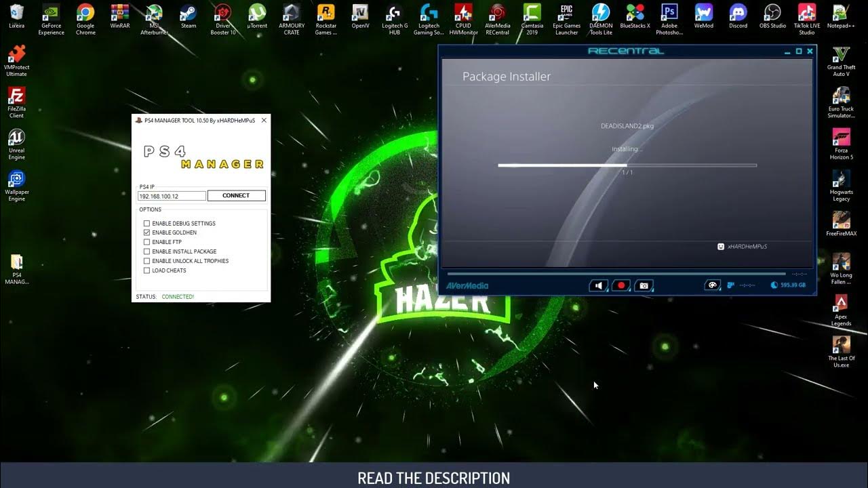Viewport: 868px width, 488px height.
Task: Open The Last Of Us.exe shortcut
Action: click(841, 352)
